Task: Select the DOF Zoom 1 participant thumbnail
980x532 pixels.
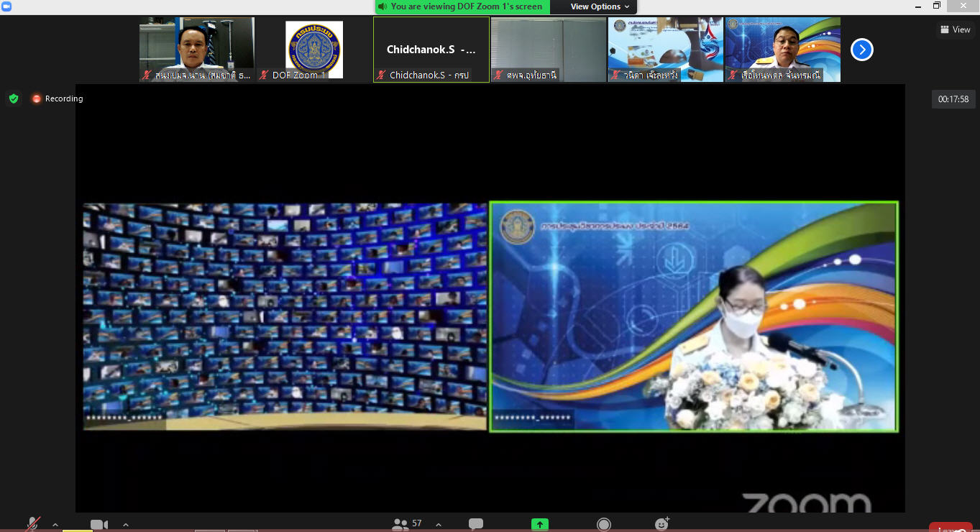Action: click(x=314, y=50)
